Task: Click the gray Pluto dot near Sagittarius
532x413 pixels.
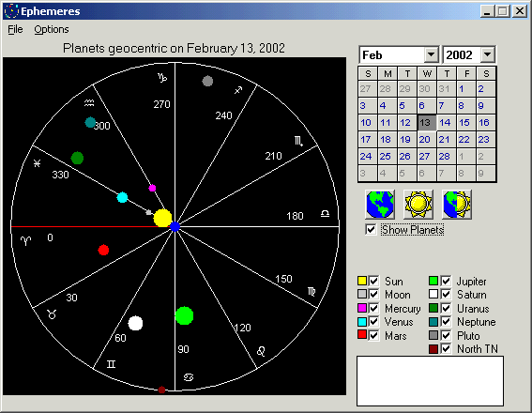Action: coord(207,81)
